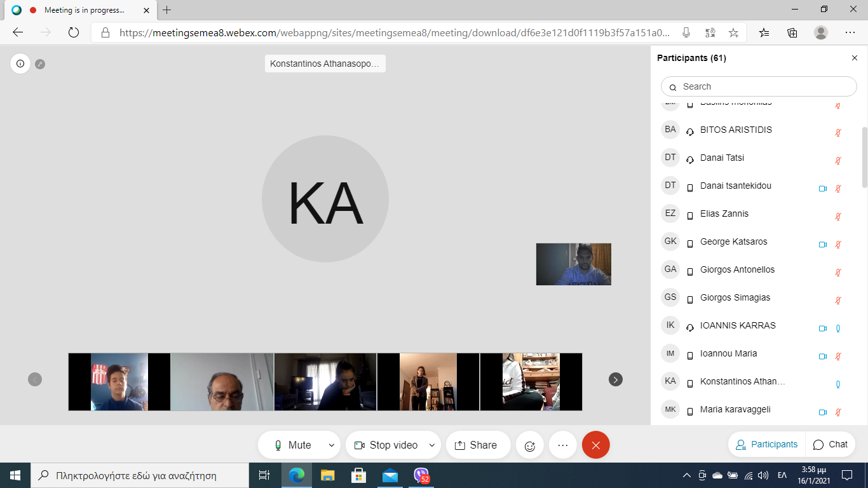Open the Mail app in taskbar

(390, 475)
